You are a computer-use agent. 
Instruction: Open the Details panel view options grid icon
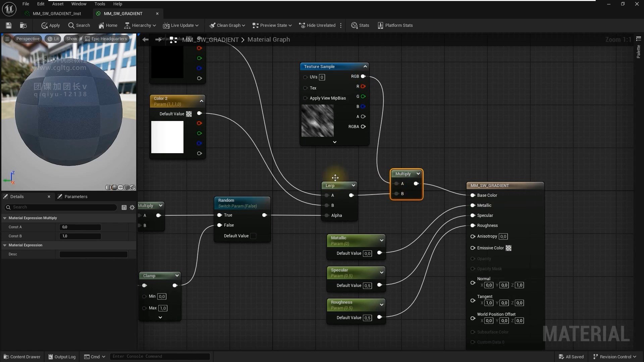pyautogui.click(x=124, y=207)
